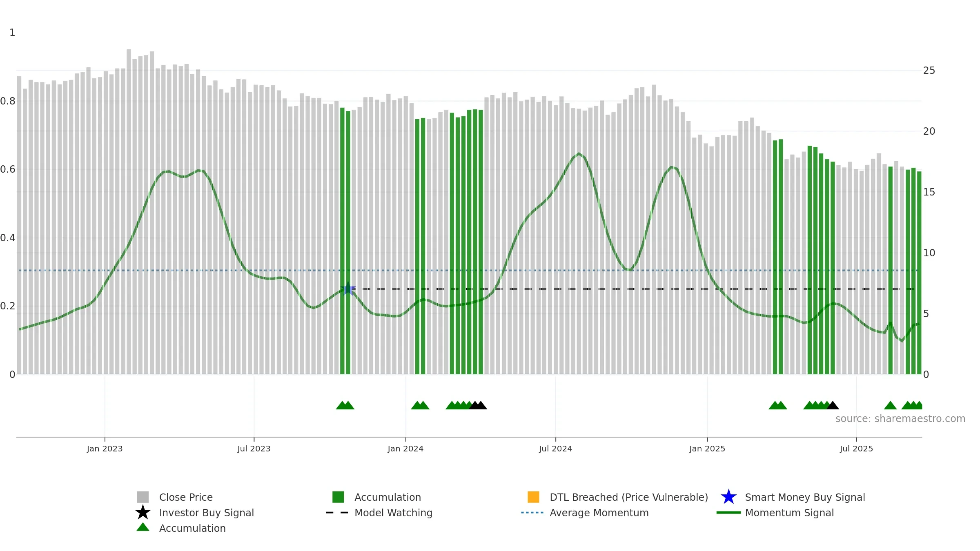Screen dimensions: 980x551
Task: Click the tallest gray price bar in early 2023
Action: 129,211
